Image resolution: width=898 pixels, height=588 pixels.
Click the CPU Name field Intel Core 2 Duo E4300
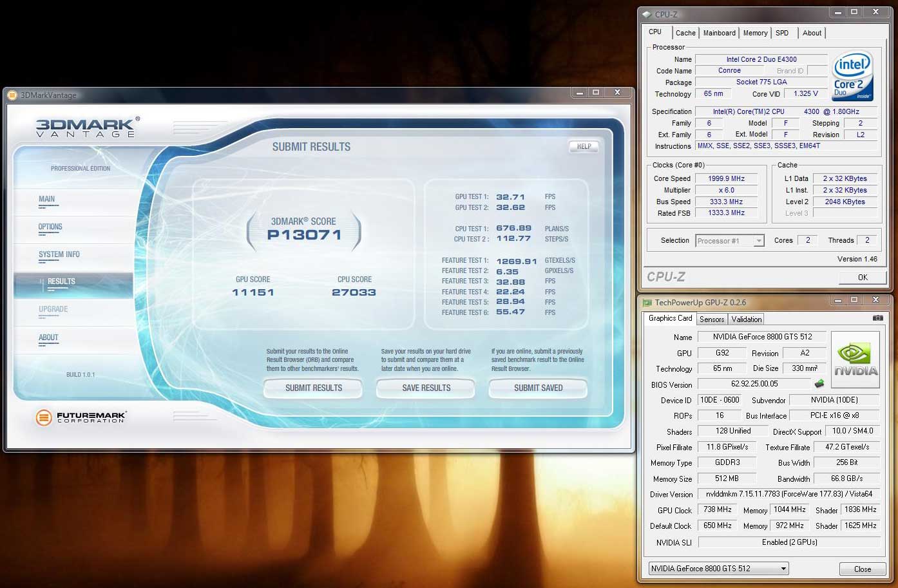pyautogui.click(x=761, y=59)
